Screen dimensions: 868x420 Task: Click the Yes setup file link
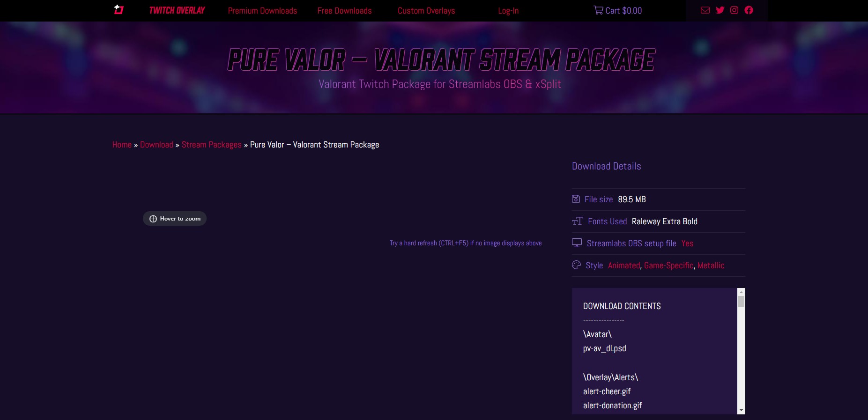point(687,243)
